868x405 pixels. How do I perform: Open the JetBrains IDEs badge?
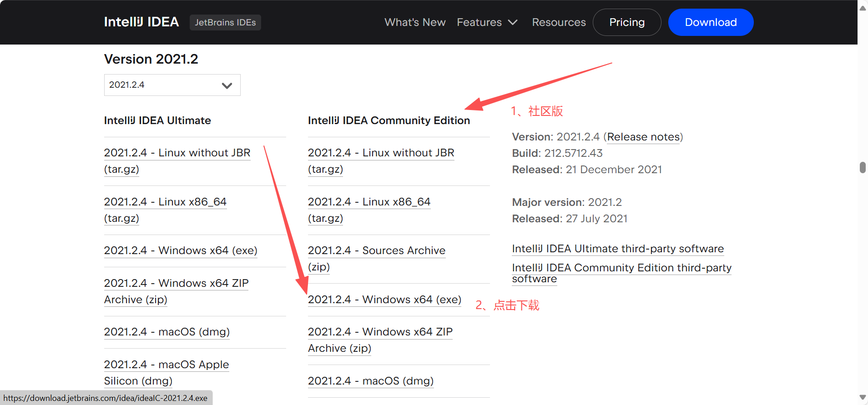(225, 22)
